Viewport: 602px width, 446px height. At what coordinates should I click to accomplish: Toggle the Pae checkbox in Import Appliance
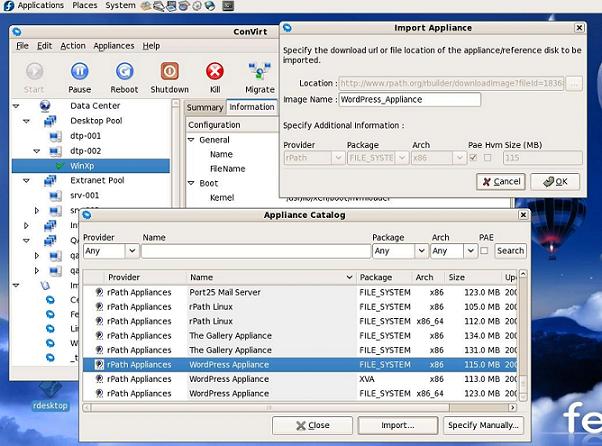[474, 158]
